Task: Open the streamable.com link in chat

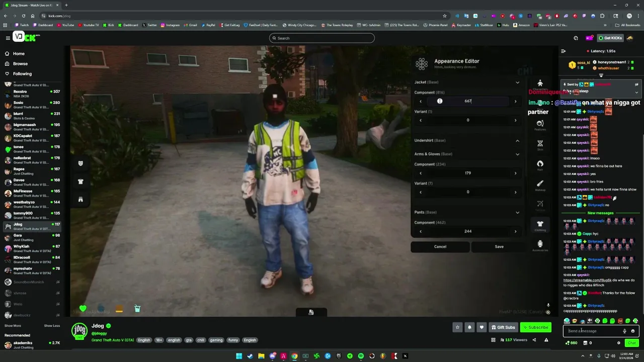Action: point(587,280)
